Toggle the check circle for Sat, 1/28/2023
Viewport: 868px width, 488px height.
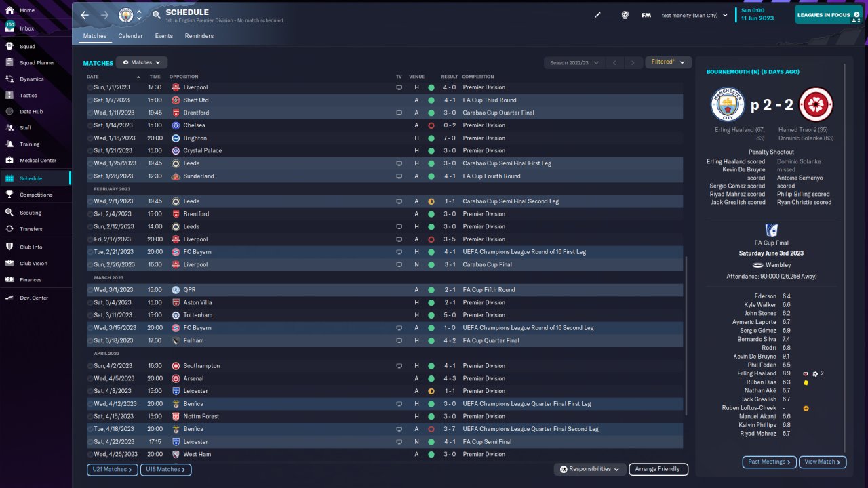click(x=90, y=176)
